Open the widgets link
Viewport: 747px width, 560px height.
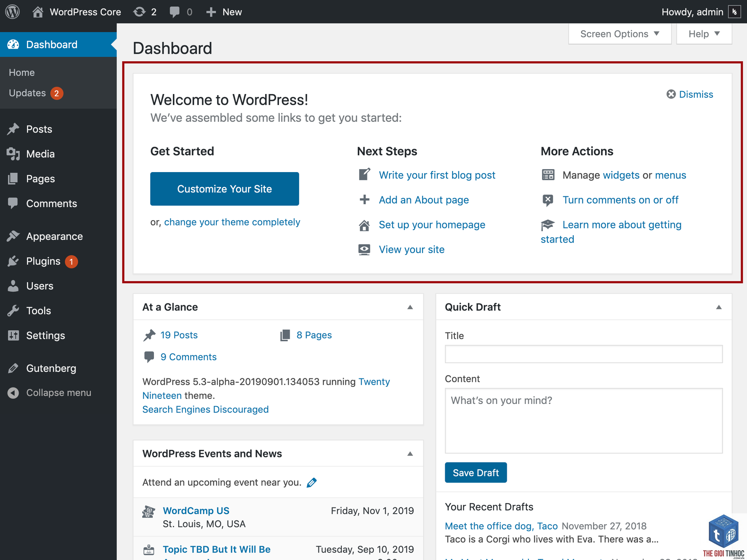(x=621, y=175)
